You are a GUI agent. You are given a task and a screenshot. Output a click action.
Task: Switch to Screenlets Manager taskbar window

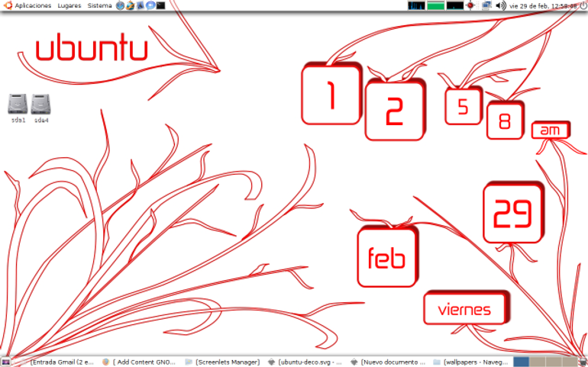pyautogui.click(x=223, y=362)
